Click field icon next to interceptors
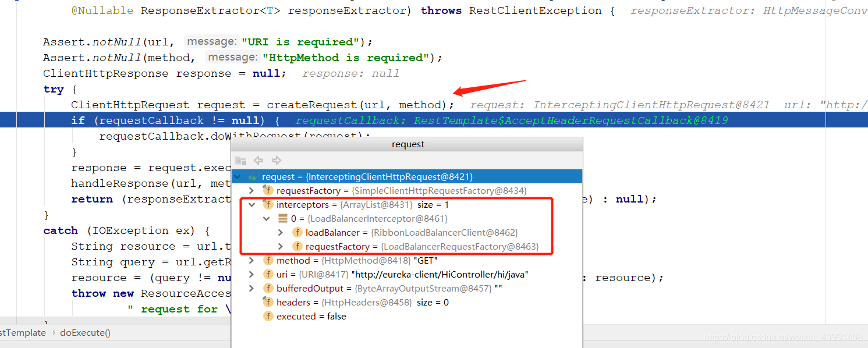This screenshot has height=348, width=868. (268, 204)
